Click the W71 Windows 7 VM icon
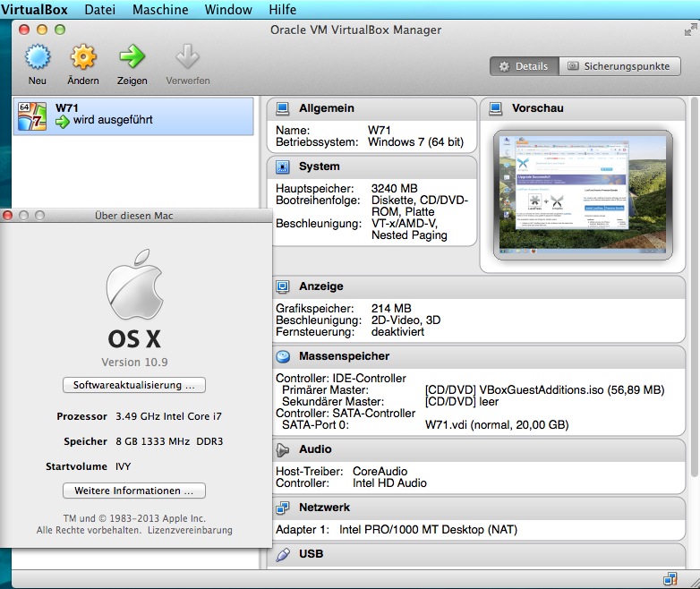Image resolution: width=700 pixels, height=589 pixels. 31,116
